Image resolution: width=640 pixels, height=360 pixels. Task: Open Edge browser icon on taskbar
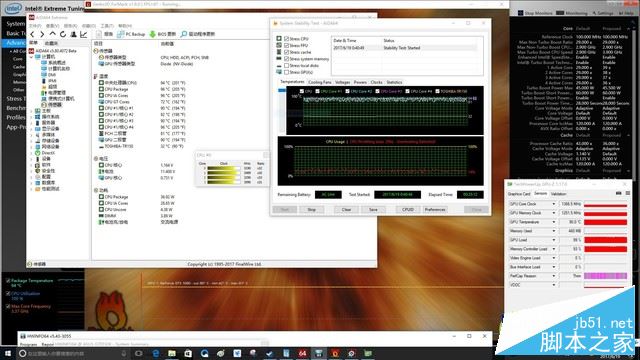(x=156, y=353)
